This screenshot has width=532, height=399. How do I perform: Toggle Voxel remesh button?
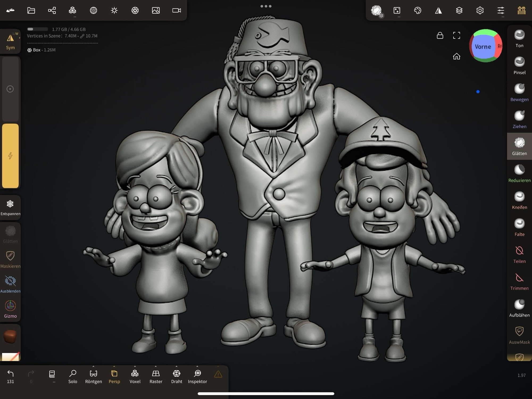click(135, 377)
